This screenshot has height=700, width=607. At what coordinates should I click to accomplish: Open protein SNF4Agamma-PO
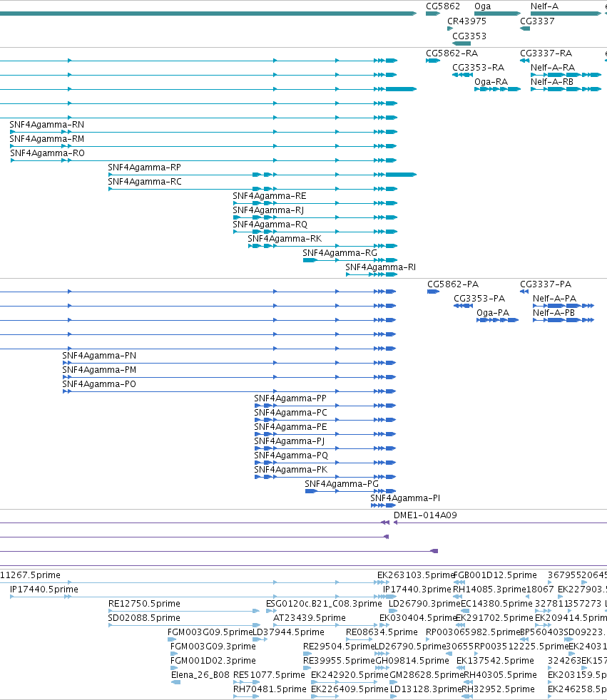coord(99,384)
